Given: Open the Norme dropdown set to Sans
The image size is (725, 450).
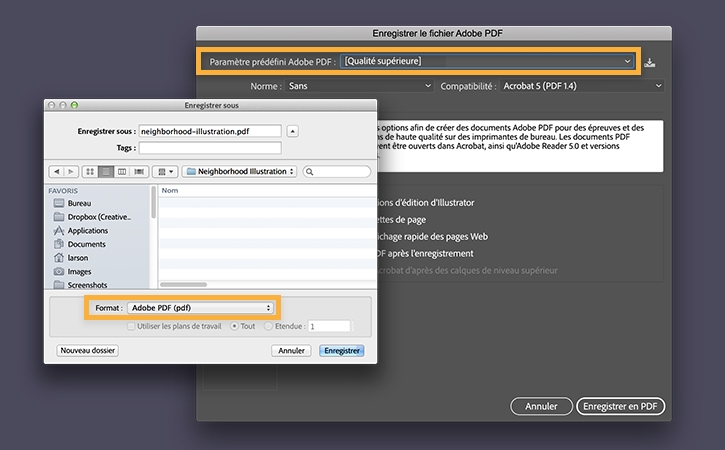Looking at the screenshot, I should (359, 86).
